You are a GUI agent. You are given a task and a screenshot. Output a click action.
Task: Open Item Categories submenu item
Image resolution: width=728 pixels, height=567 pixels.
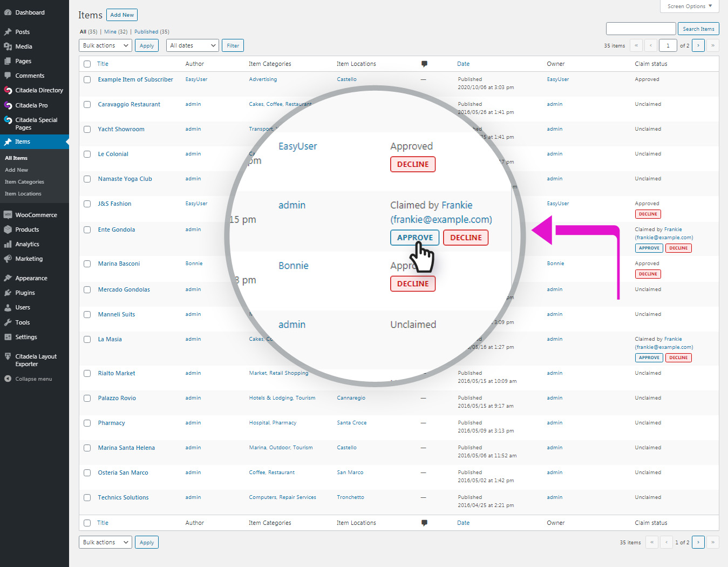pos(24,182)
